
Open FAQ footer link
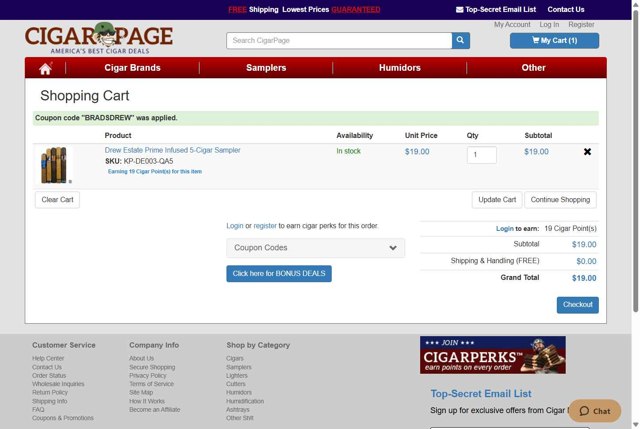[38, 409]
